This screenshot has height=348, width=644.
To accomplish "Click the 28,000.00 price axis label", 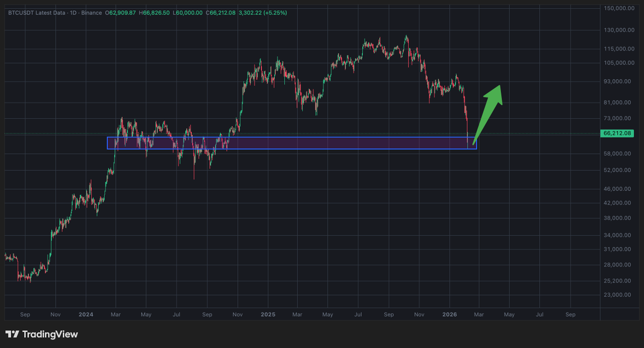I will click(617, 265).
